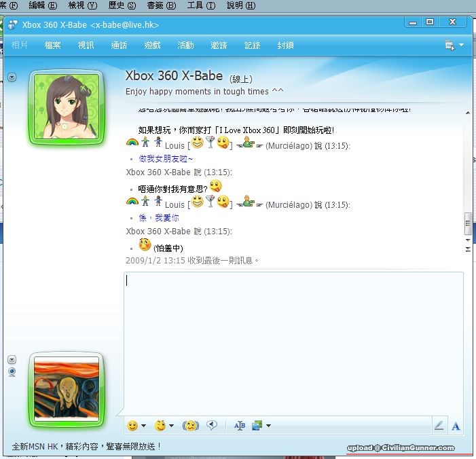Viewport: 476px width, 459px height.
Task: Open the 全新MSN HK promo link
Action: (x=87, y=446)
